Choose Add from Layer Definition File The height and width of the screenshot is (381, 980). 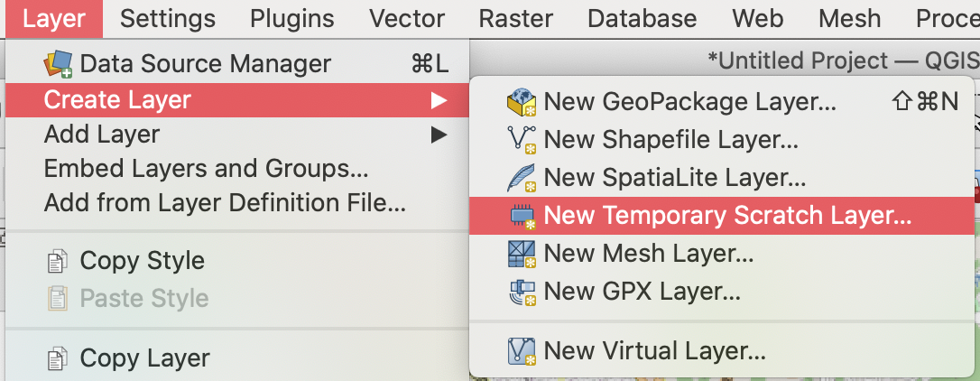point(225,203)
